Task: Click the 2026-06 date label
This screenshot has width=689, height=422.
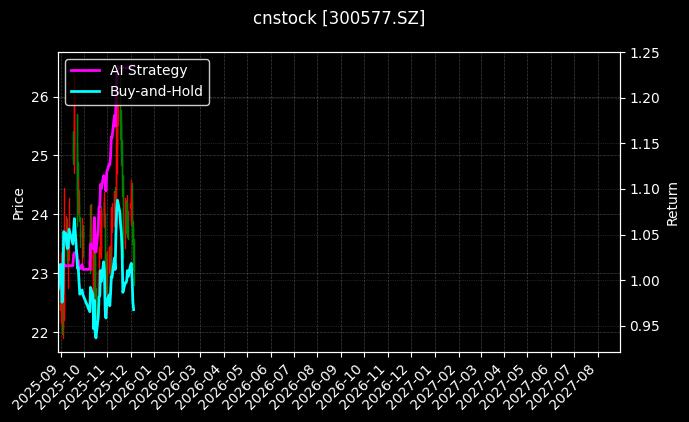Action: tap(245, 387)
